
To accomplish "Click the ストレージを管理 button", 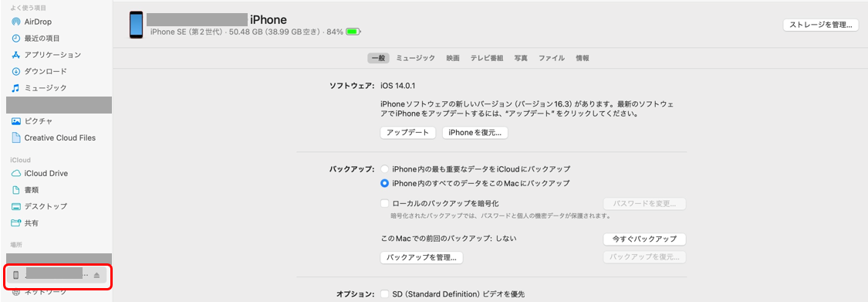I will click(820, 25).
